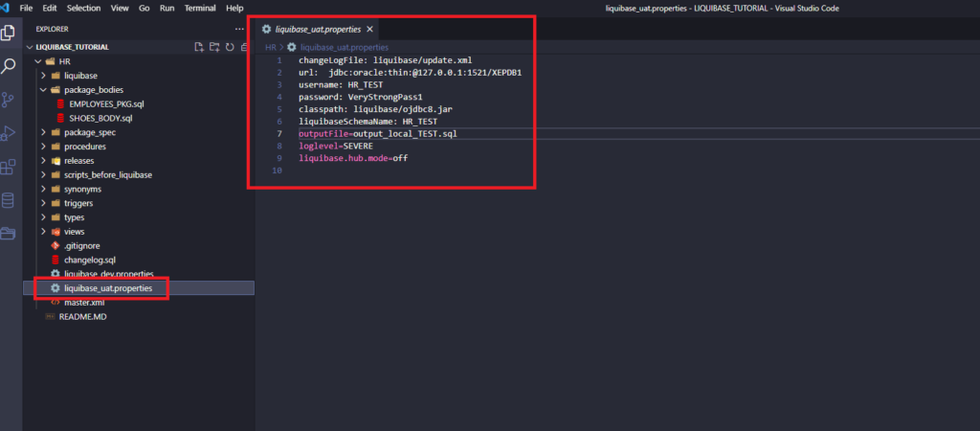Click HR in the breadcrumb
Viewport: 980px width, 431px height.
271,47
